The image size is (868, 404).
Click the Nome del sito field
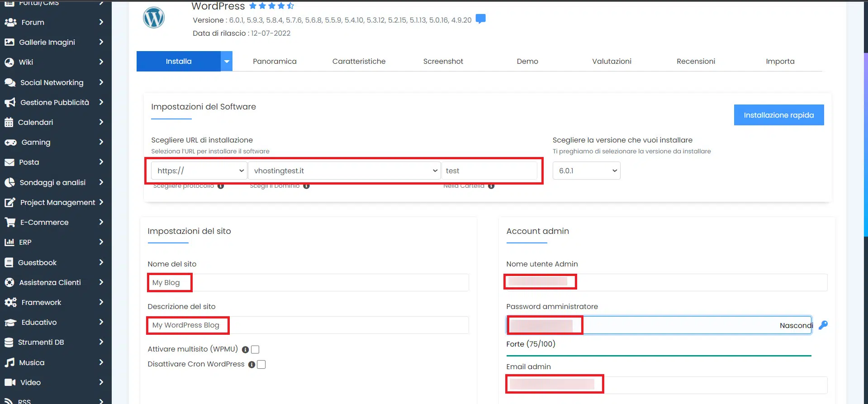click(x=308, y=282)
